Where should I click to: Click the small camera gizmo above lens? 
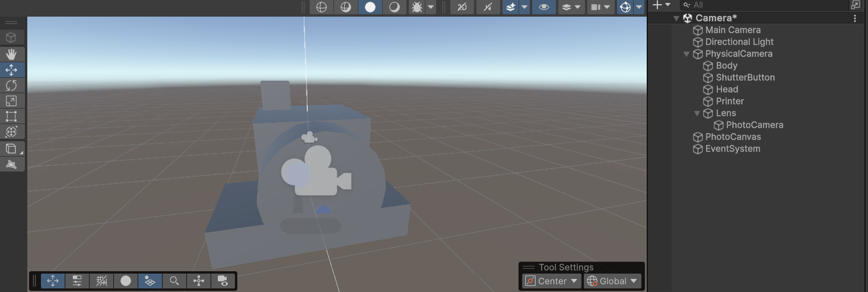309,138
